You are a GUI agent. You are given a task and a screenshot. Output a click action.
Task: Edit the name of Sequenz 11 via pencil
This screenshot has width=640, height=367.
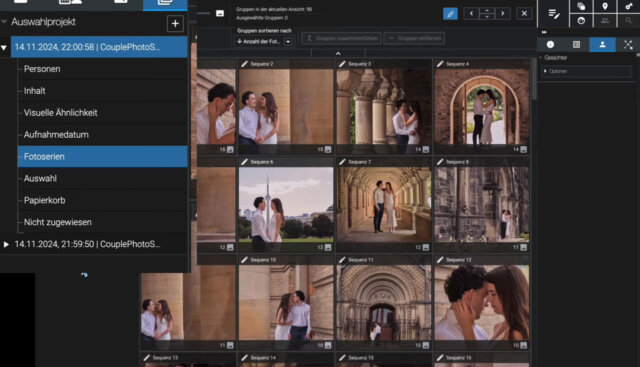(342, 260)
